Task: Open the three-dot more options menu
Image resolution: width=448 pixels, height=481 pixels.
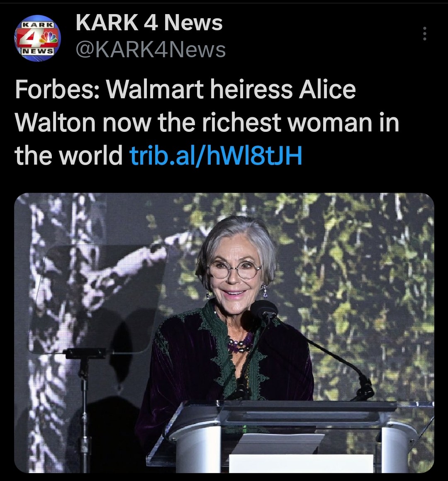Action: 425,34
